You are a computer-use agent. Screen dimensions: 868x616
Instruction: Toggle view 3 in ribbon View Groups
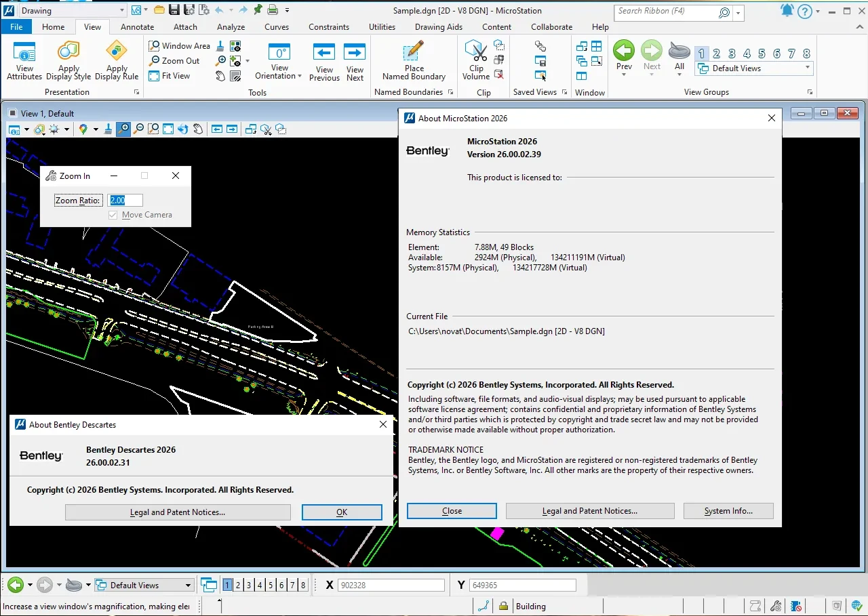pos(732,54)
